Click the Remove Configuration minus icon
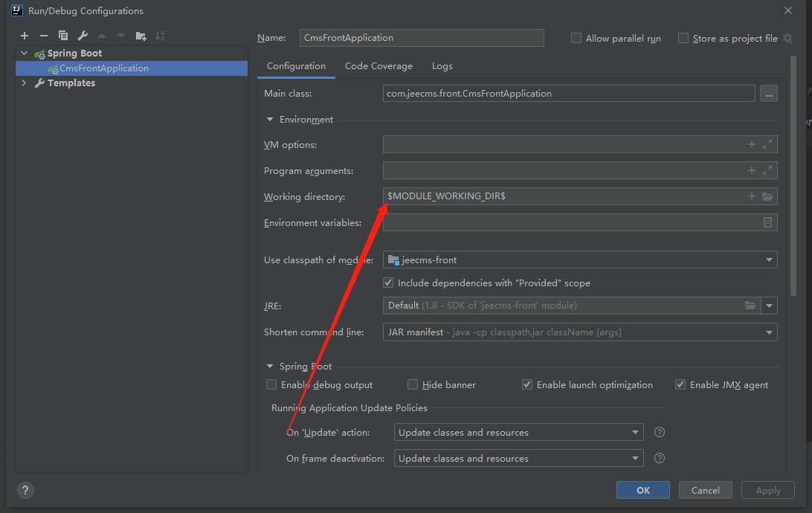The height and width of the screenshot is (513, 812). click(x=43, y=36)
